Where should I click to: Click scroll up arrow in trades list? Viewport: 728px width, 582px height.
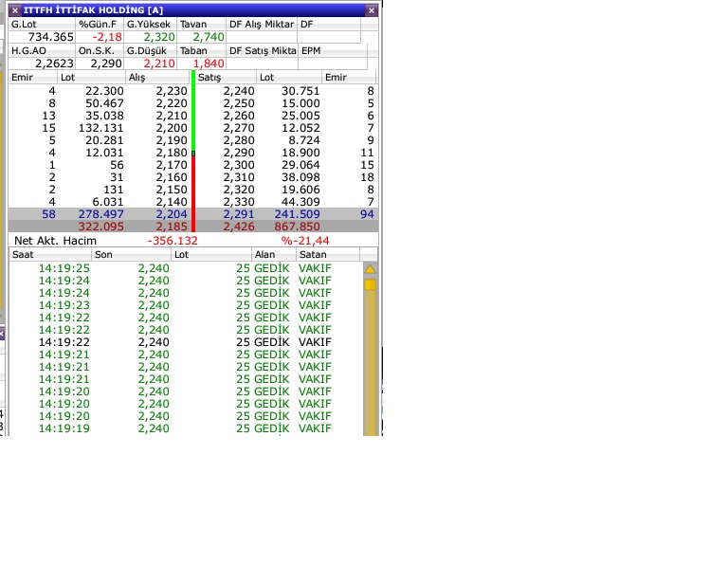(370, 269)
